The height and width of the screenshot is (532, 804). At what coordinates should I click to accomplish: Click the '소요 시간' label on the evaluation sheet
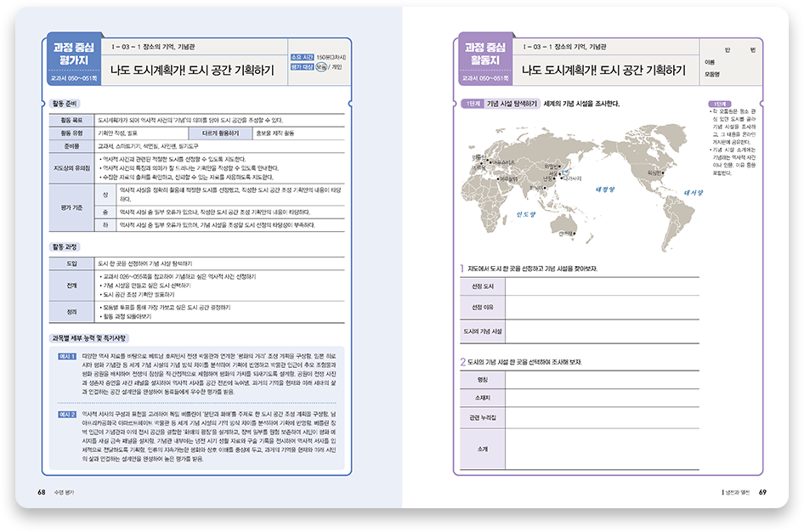pyautogui.click(x=302, y=58)
